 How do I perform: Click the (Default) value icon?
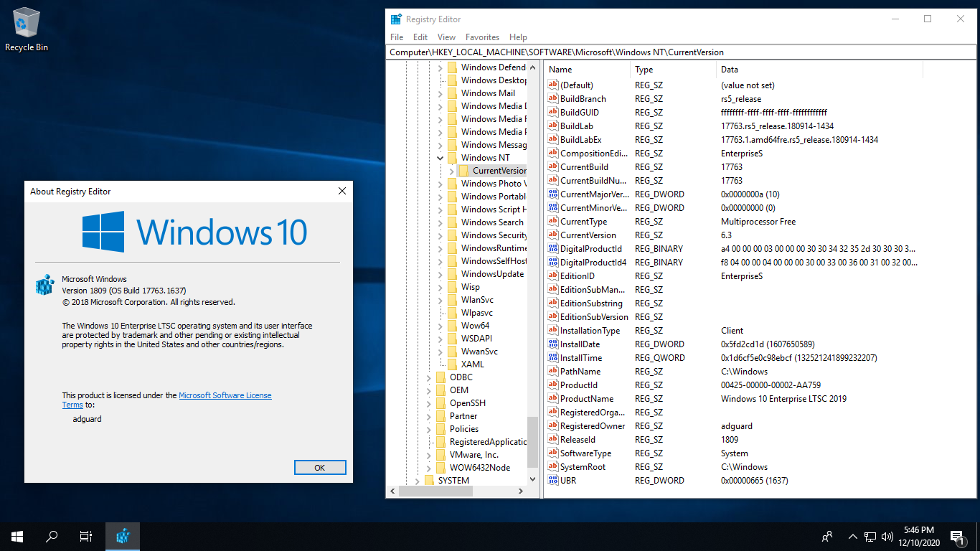click(x=552, y=85)
